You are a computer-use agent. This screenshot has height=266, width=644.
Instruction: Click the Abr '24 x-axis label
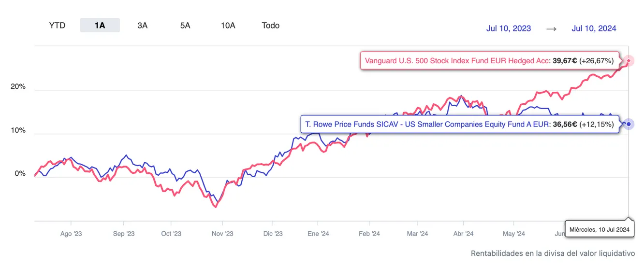463,234
